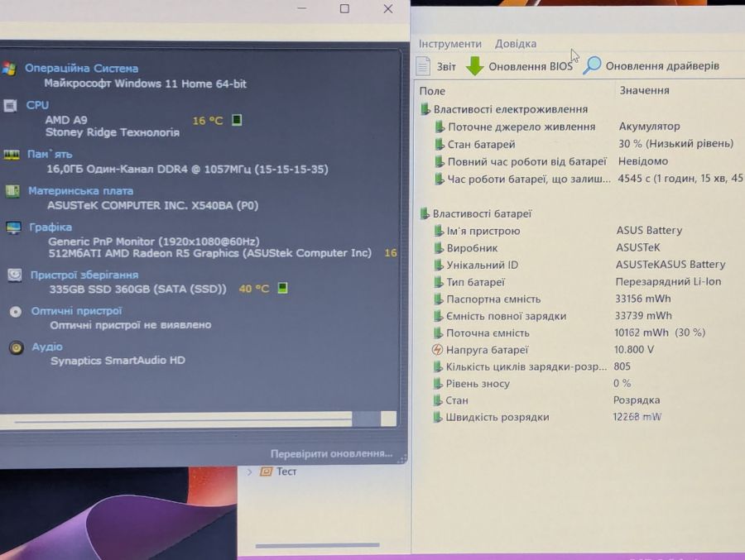Click the RAM module icon
Image resolution: width=745 pixels, height=560 pixels.
point(12,155)
